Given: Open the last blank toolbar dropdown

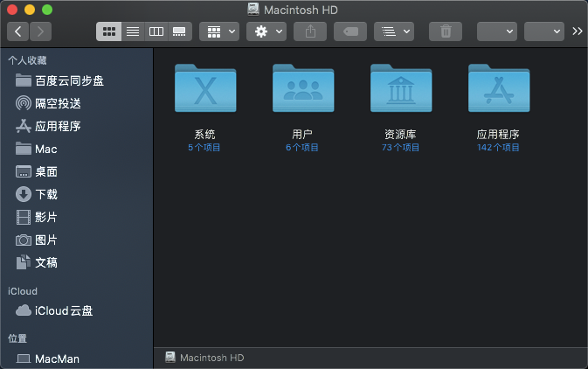Looking at the screenshot, I should (x=544, y=31).
